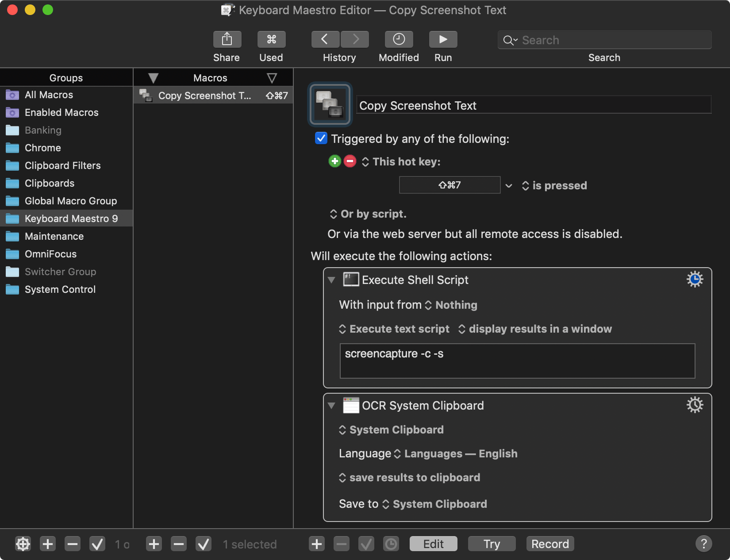Open the Or by script popup
Viewport: 730px width, 560px height.
pos(368,214)
